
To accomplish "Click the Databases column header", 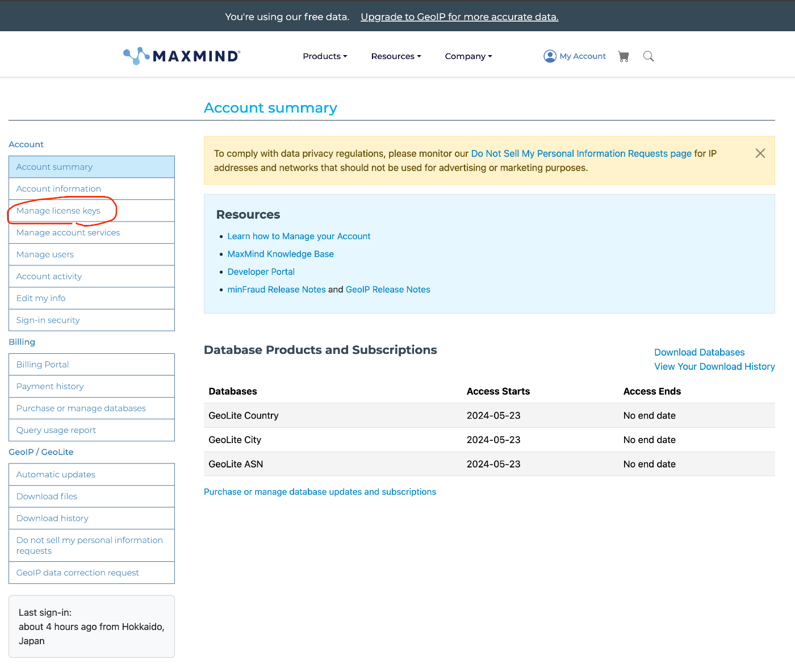I will pyautogui.click(x=233, y=391).
